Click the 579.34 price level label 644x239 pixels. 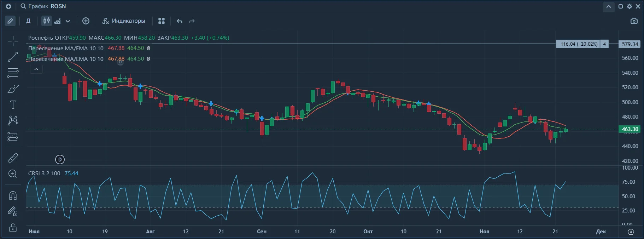pyautogui.click(x=630, y=44)
